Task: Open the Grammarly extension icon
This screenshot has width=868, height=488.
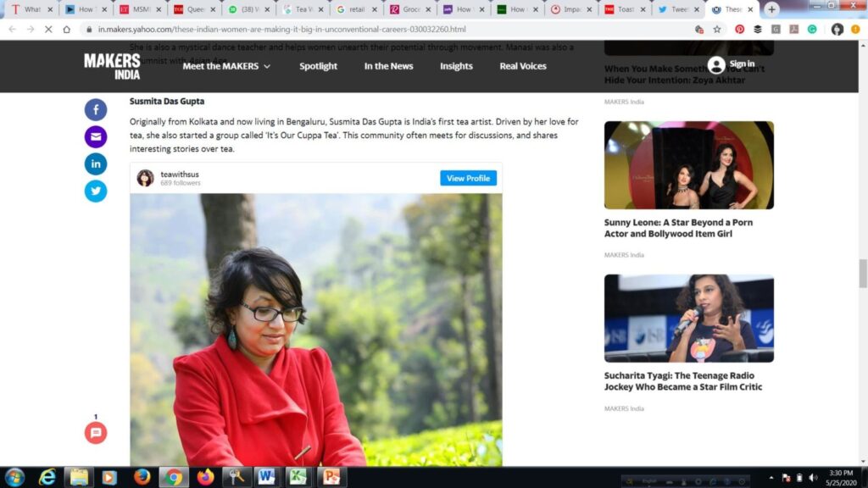Action: (x=812, y=30)
